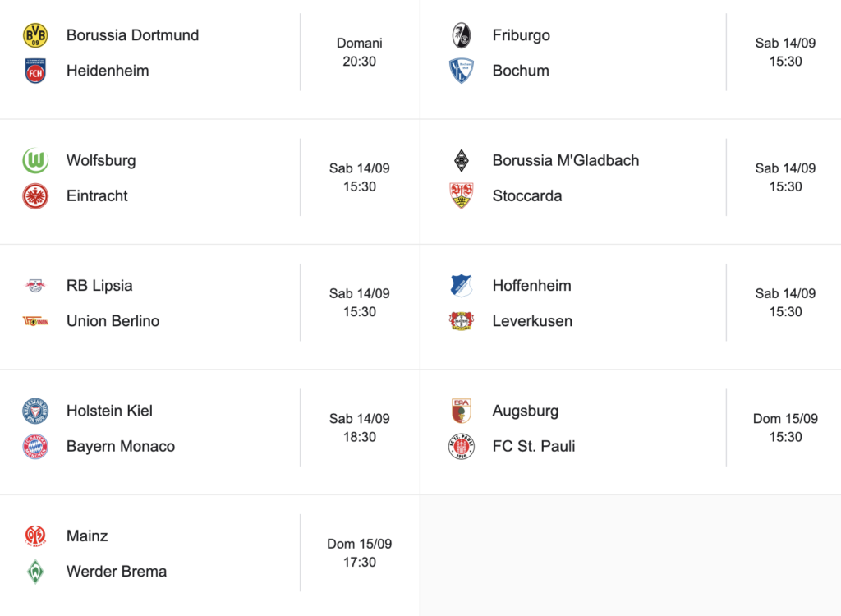Click the Stoccarda VfB crest
841x616 pixels.
(462, 195)
